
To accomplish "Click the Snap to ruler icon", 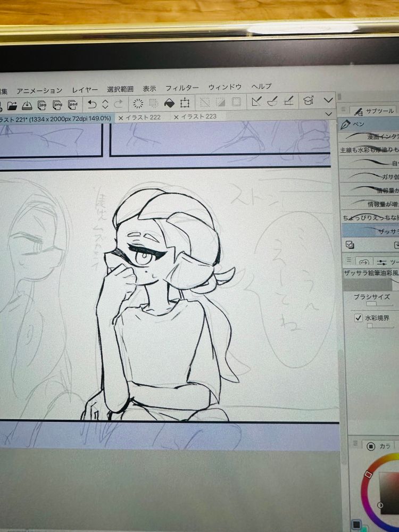I will [256, 101].
